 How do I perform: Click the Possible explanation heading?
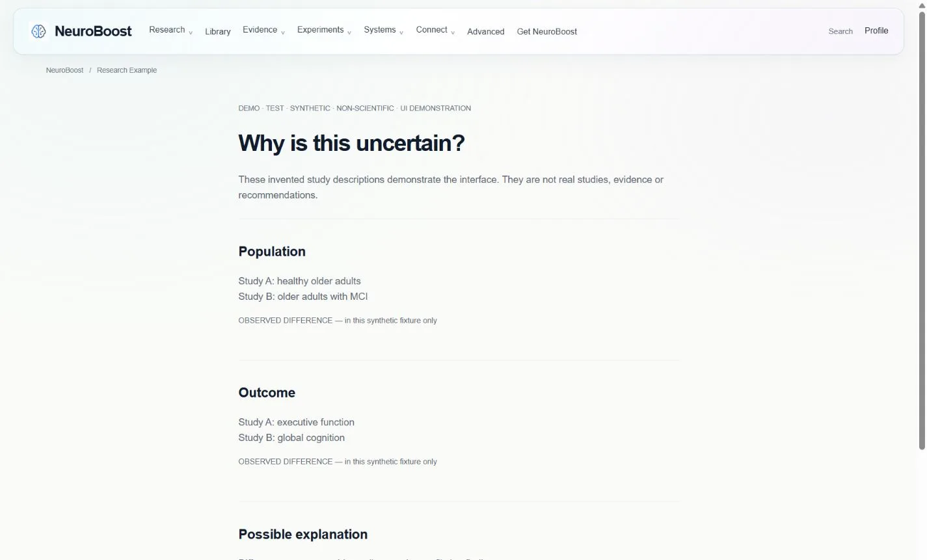click(303, 535)
